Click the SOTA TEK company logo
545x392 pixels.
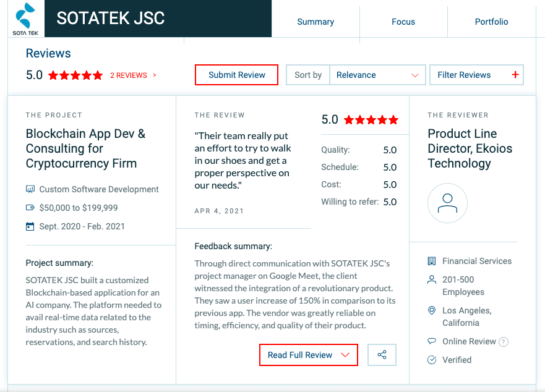point(24,17)
